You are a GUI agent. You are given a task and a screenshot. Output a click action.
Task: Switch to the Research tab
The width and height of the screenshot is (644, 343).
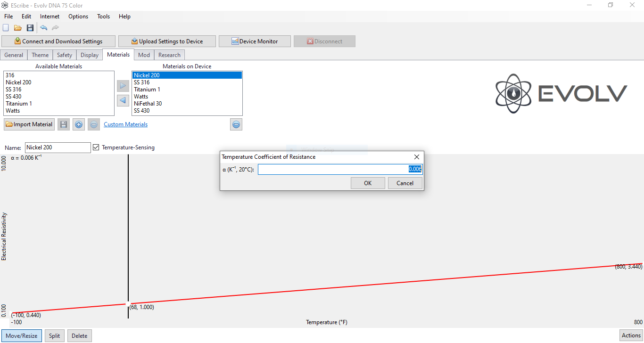[169, 55]
